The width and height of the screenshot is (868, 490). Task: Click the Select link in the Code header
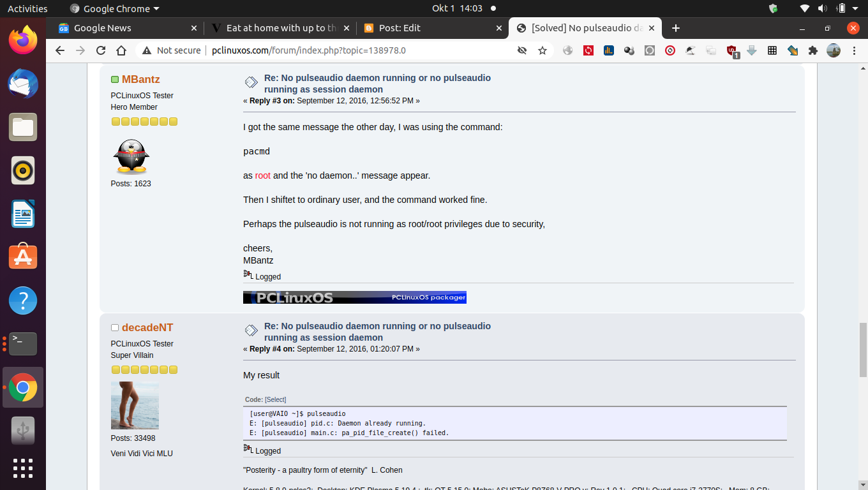coord(275,399)
